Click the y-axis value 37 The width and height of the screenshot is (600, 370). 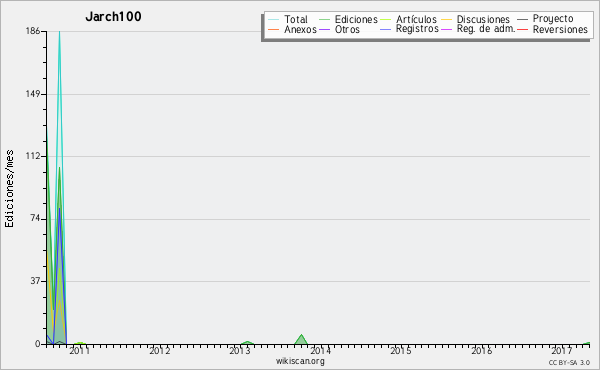[x=35, y=281]
